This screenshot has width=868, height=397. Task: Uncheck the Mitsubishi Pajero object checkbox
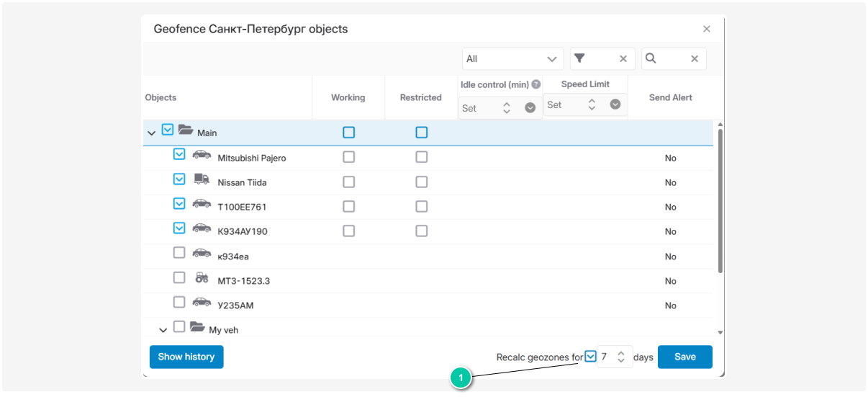tap(179, 154)
